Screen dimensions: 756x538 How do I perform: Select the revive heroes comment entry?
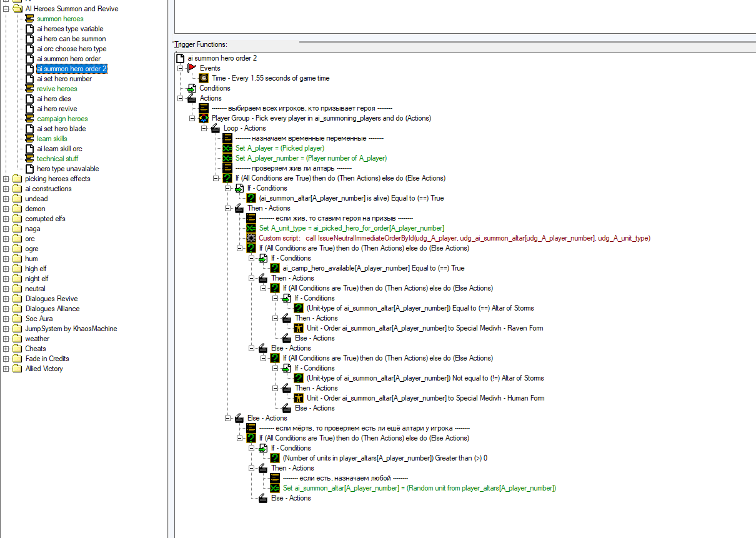[x=57, y=89]
